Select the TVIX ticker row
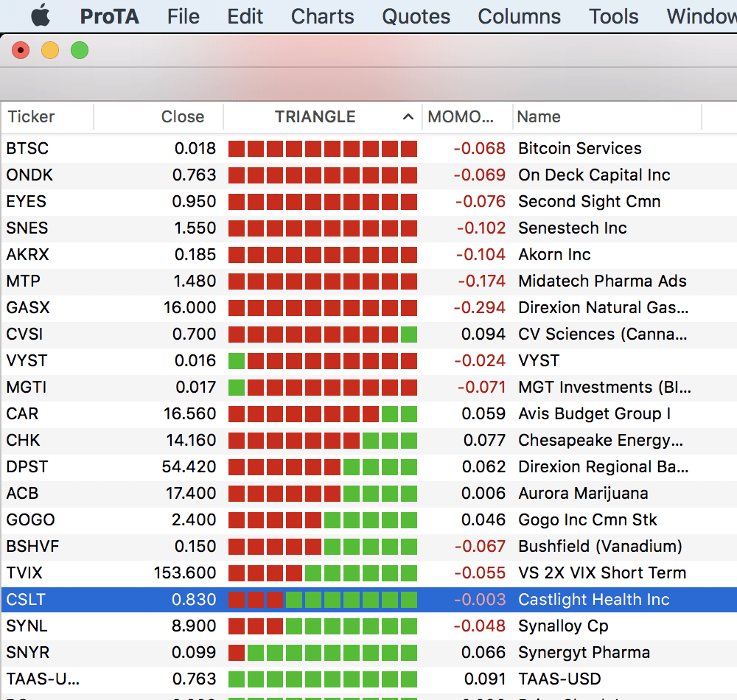Image resolution: width=737 pixels, height=700 pixels. [27, 573]
